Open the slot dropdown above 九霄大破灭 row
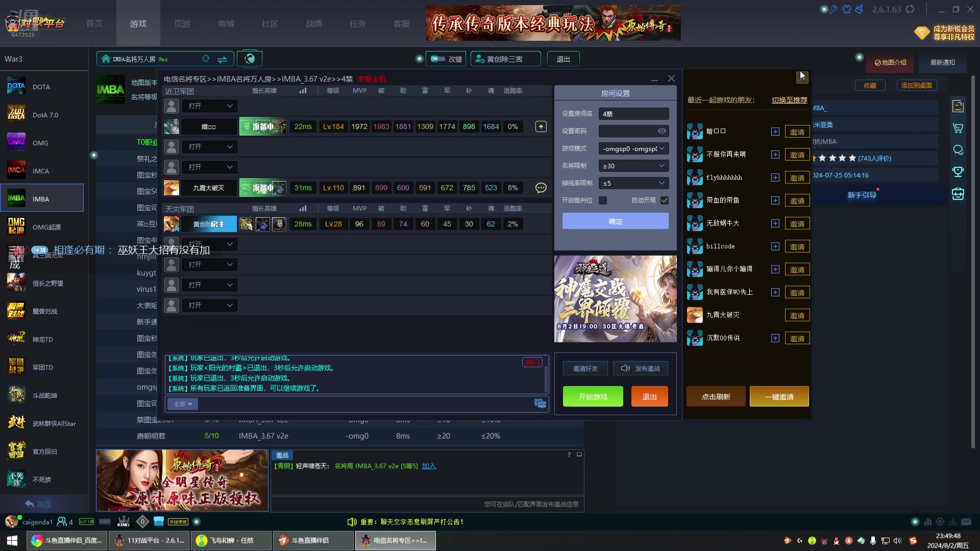 209,167
